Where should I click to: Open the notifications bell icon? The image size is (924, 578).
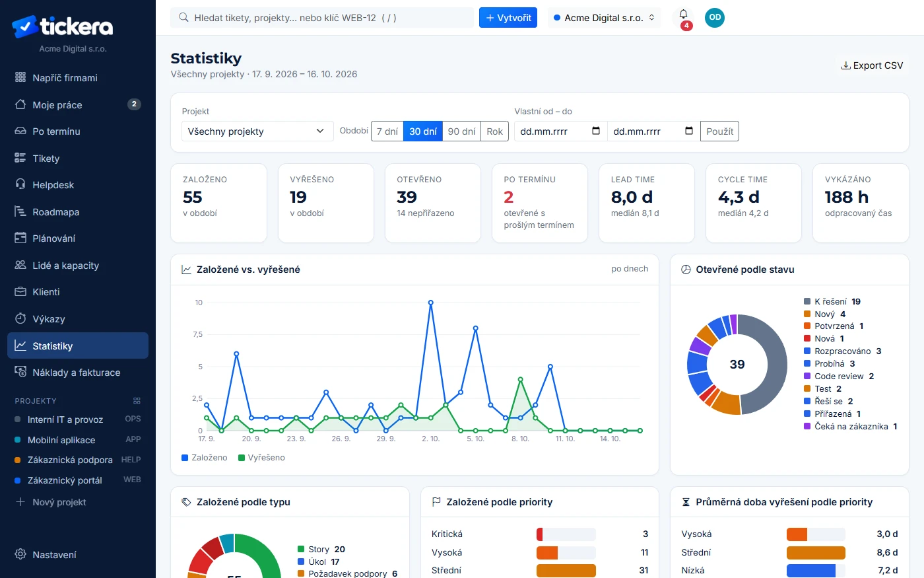[683, 15]
